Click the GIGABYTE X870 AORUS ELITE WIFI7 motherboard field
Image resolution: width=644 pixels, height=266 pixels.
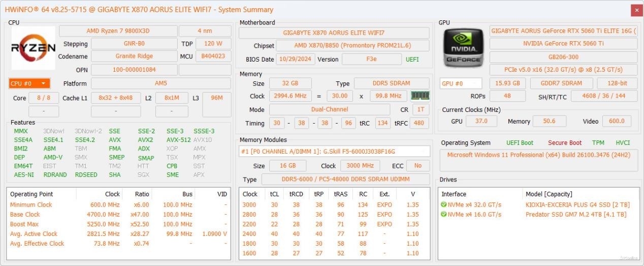click(x=334, y=33)
